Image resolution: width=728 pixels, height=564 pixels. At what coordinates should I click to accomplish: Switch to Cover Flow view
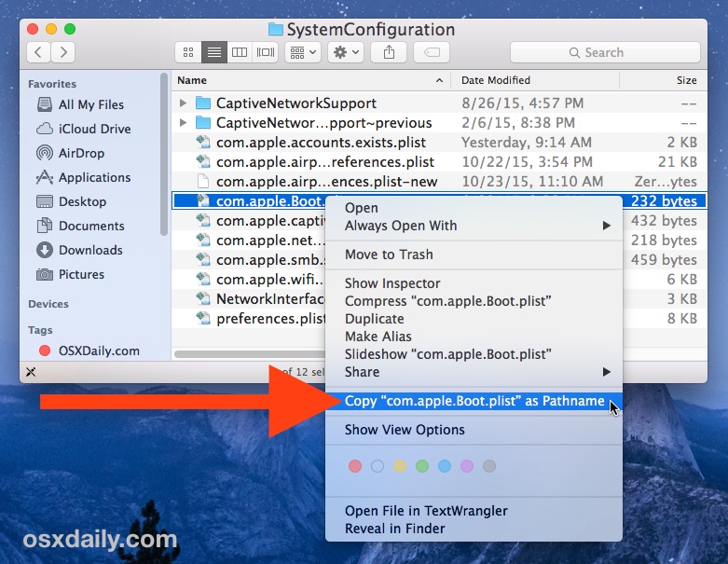click(x=265, y=52)
